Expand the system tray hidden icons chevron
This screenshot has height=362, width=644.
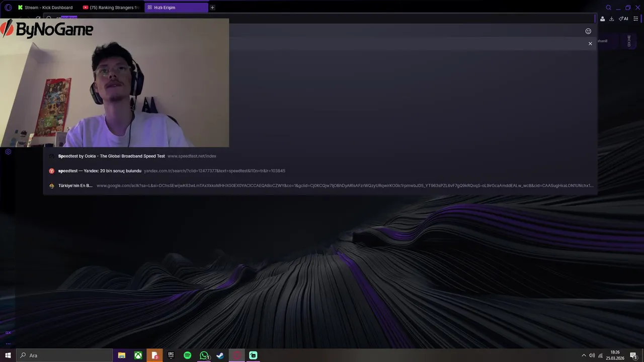[584, 355]
